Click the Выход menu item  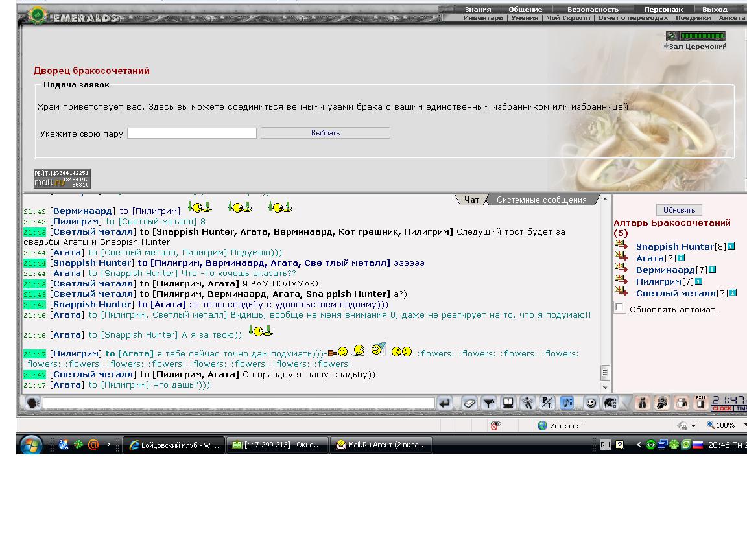click(x=715, y=9)
